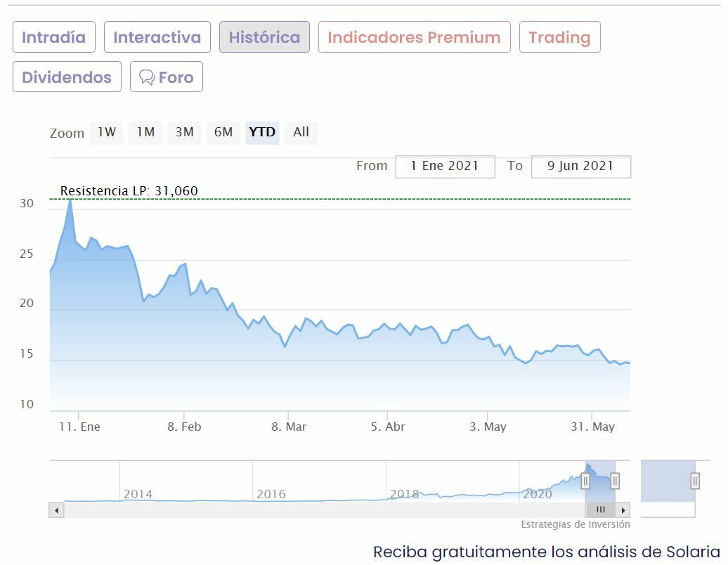Edit the From date field
The height and width of the screenshot is (565, 728).
(445, 167)
